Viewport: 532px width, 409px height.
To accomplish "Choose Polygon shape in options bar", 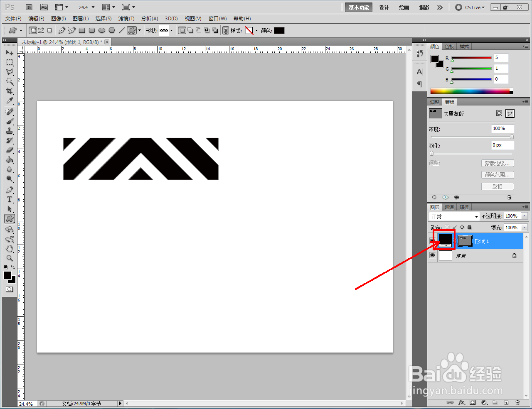I will click(x=112, y=30).
